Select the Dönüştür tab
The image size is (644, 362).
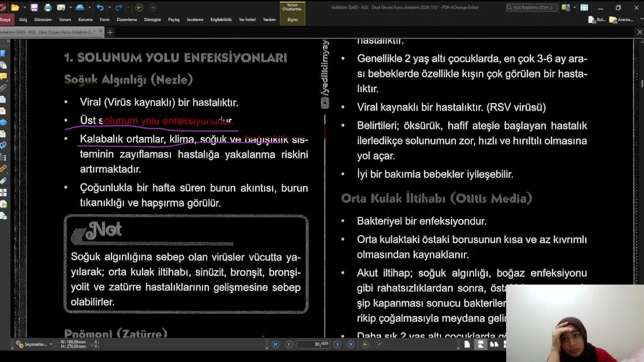click(152, 20)
